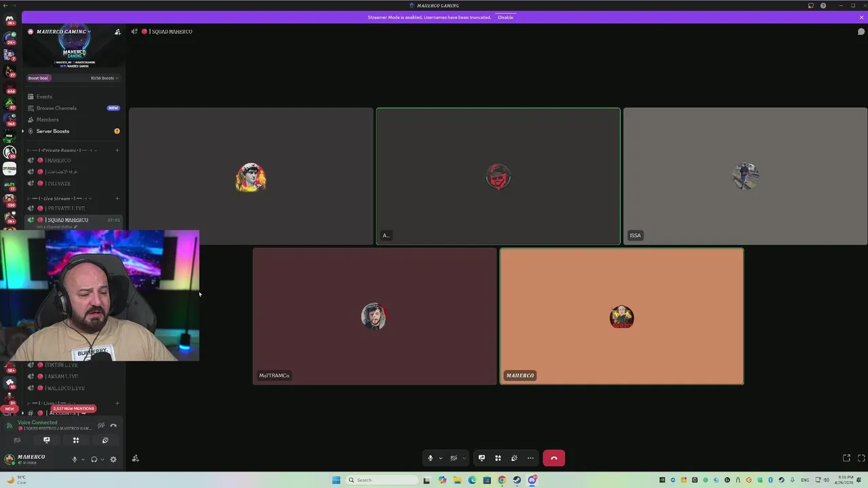868x488 pixels.
Task: Disconnect from call with red hang-up button
Action: point(553,458)
